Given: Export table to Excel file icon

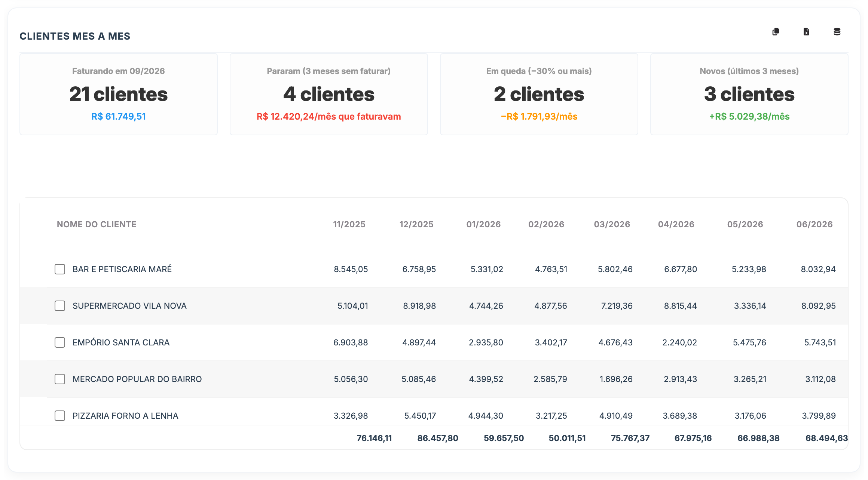Looking at the screenshot, I should click(x=806, y=32).
